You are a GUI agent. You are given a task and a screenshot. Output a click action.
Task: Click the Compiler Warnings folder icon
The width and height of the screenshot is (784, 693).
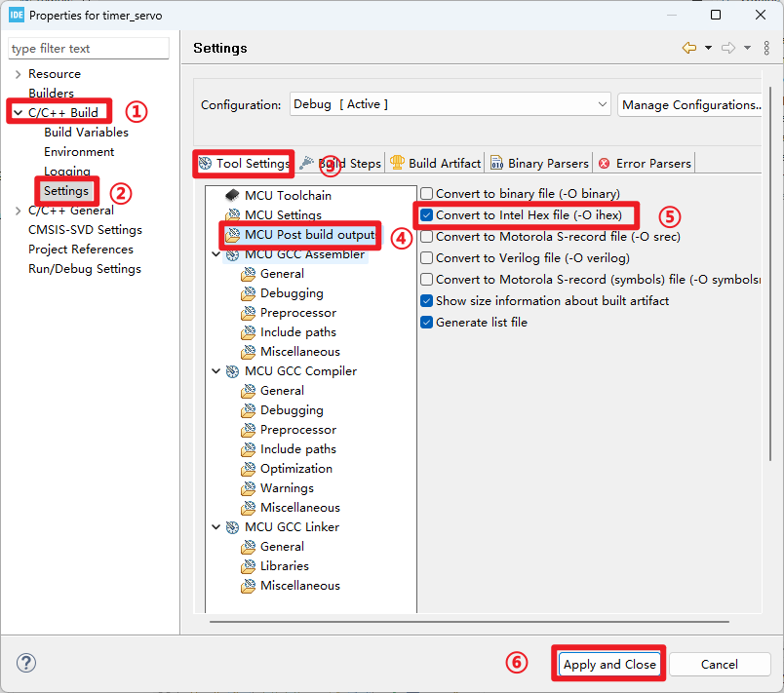[x=248, y=488]
